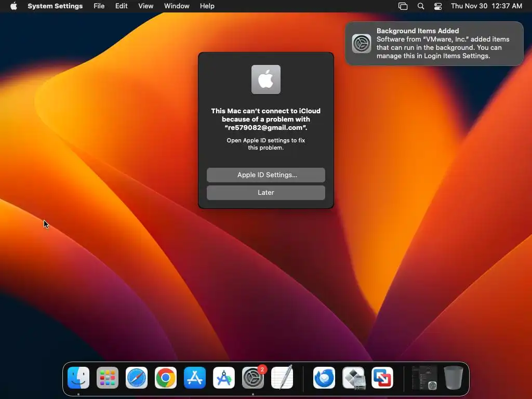Restore minimized System Settings window thumbnail

(424, 378)
